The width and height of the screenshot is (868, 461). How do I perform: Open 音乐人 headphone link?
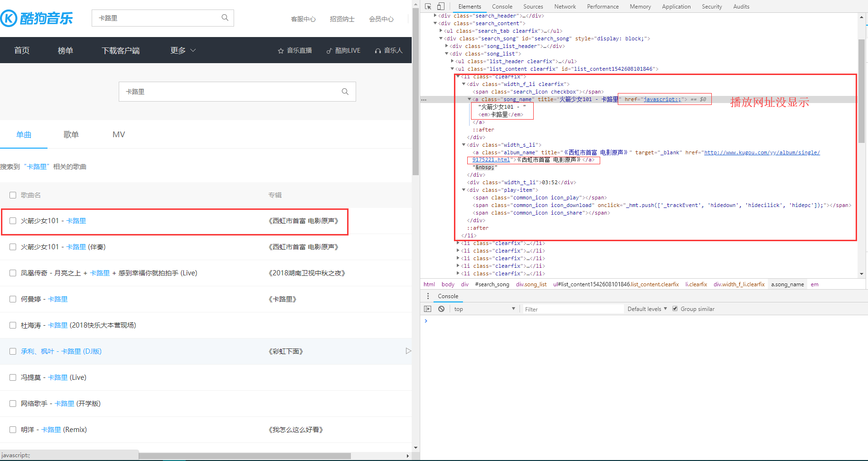[388, 50]
